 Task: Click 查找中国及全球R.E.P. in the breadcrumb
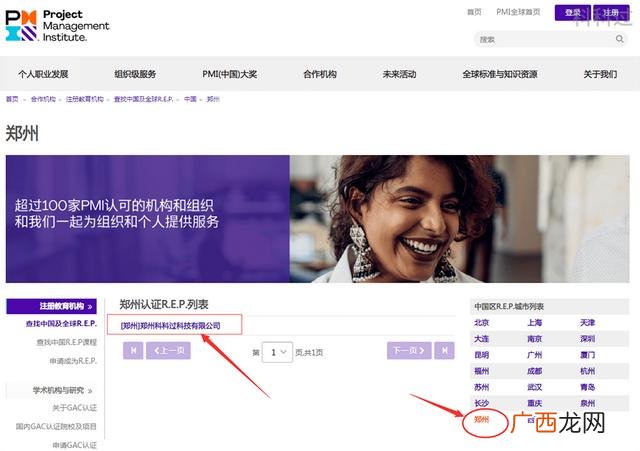[x=143, y=99]
